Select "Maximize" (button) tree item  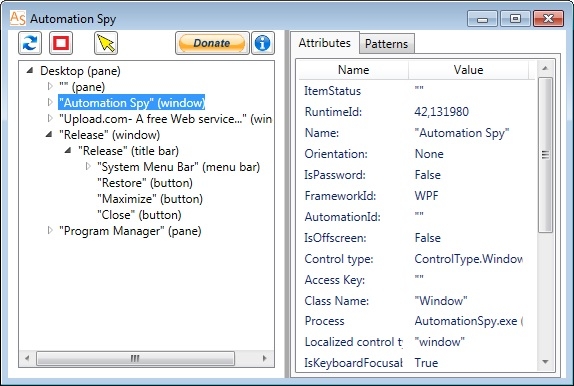tap(150, 199)
